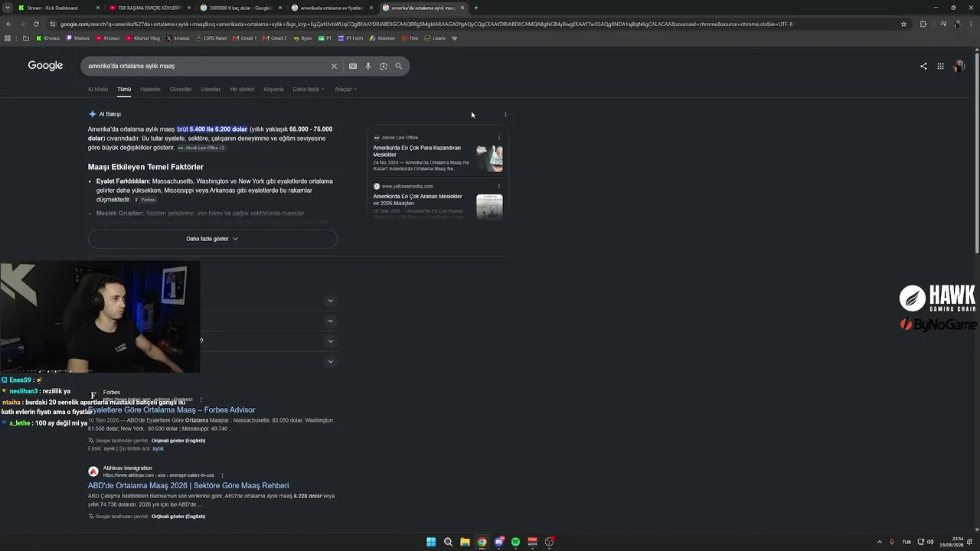Expand the fourth related question chevron
The height and width of the screenshot is (551, 980).
331,361
